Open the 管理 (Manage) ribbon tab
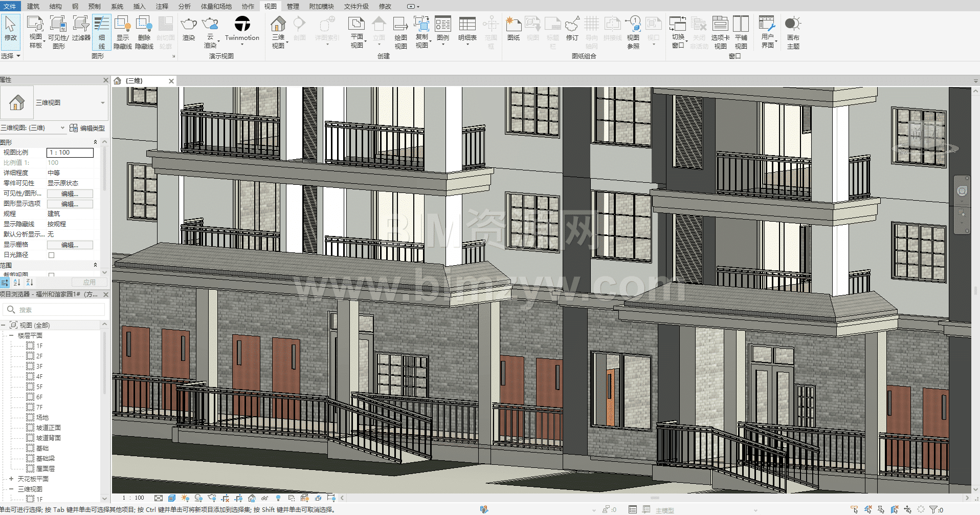 pyautogui.click(x=293, y=6)
